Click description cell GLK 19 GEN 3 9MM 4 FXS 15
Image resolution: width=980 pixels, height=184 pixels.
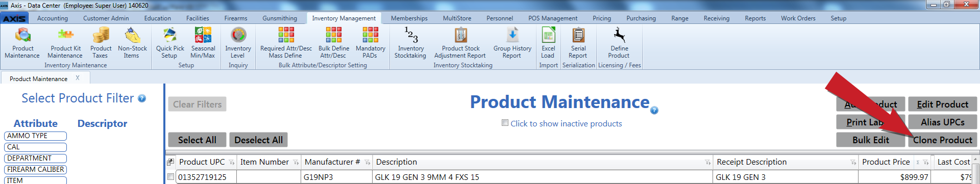[542, 177]
